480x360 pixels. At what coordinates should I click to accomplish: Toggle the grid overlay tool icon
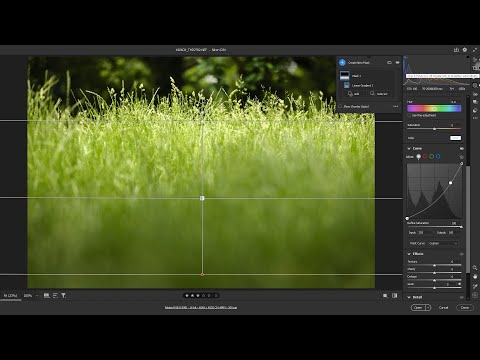click(475, 295)
